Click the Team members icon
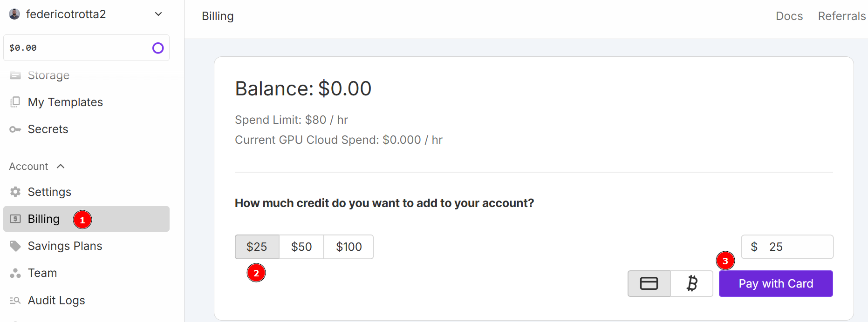This screenshot has height=322, width=868. [x=15, y=273]
